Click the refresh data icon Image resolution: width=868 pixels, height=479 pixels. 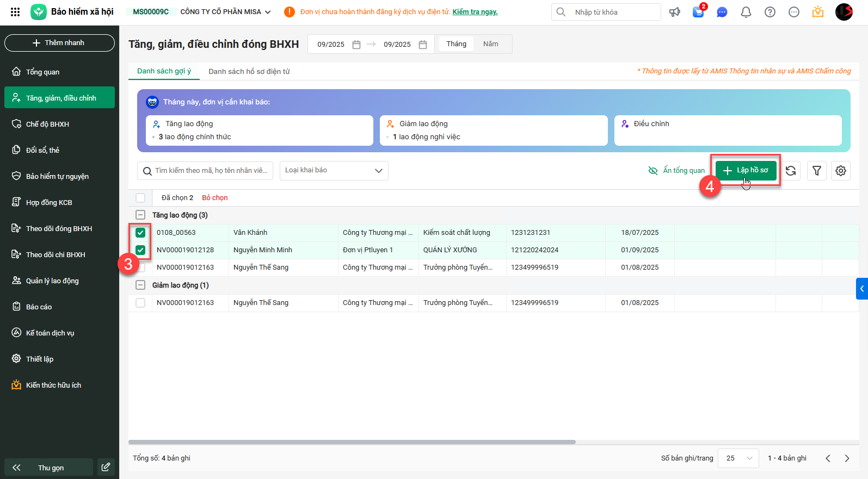click(x=791, y=171)
